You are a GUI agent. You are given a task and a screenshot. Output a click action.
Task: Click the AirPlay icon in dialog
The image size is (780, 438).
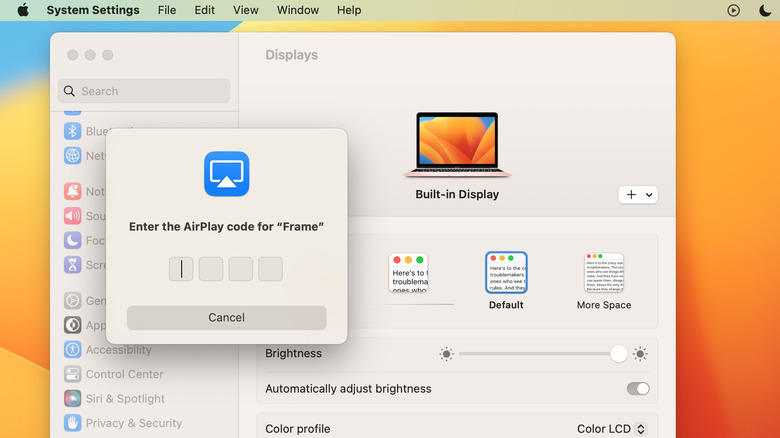click(226, 174)
